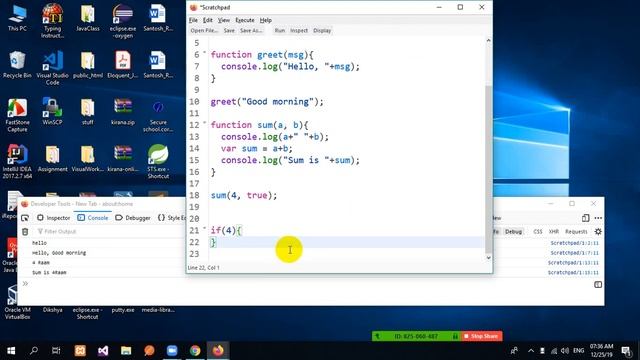Select the WinSCP desktop icon
This screenshot has width=640, height=360.
click(52, 111)
